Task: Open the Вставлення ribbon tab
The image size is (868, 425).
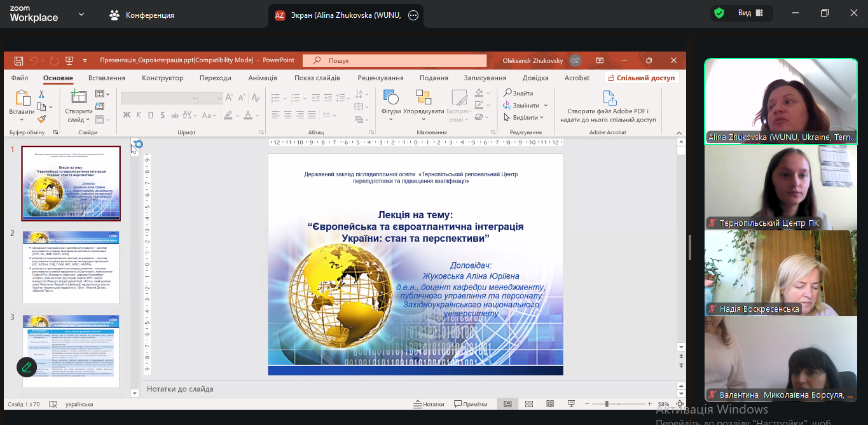Action: tap(106, 78)
